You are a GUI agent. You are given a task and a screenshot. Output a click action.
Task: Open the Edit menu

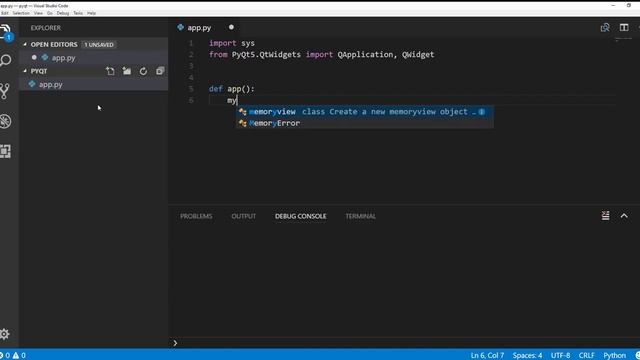pyautogui.click(x=4, y=13)
